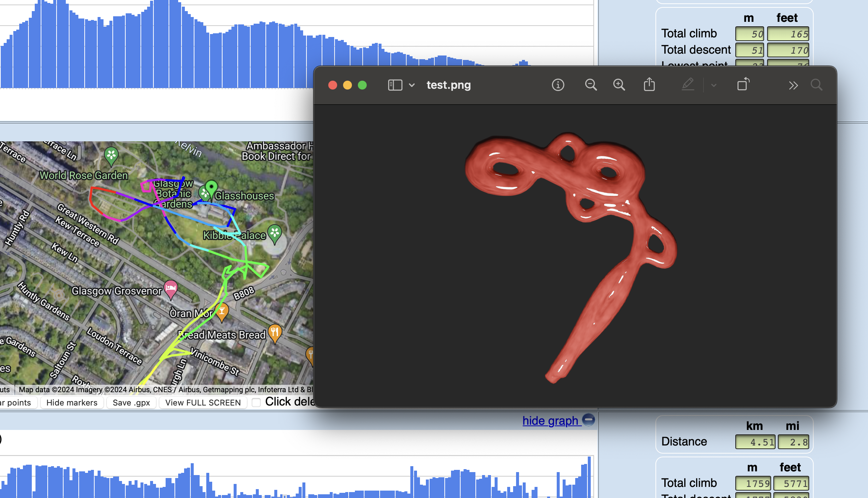This screenshot has height=498, width=868.
Task: Click the hide graph link
Action: tap(550, 421)
